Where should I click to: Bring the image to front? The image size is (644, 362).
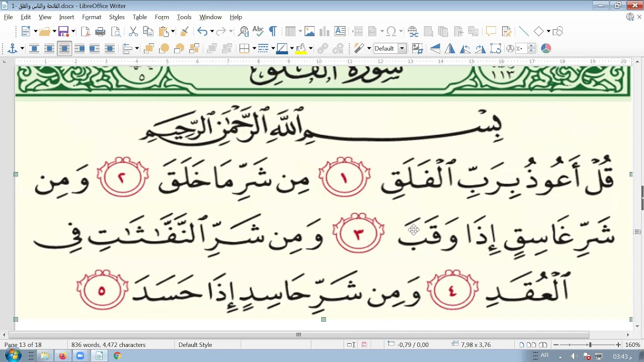coord(149,49)
